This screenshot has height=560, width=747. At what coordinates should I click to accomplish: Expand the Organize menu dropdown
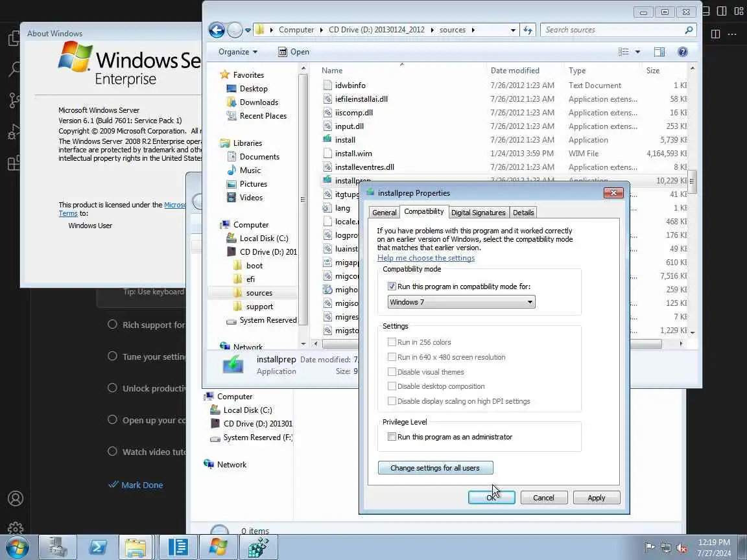click(238, 52)
